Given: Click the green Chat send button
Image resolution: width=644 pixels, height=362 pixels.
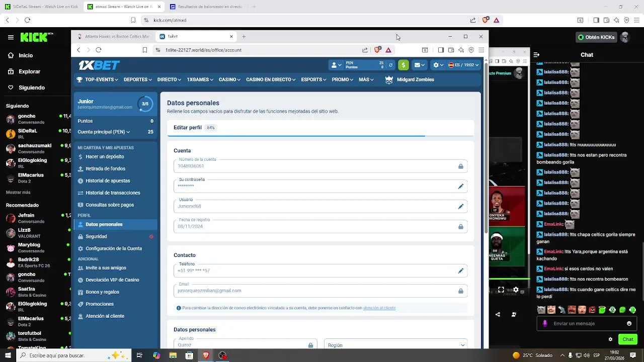Looking at the screenshot, I should click(x=627, y=339).
